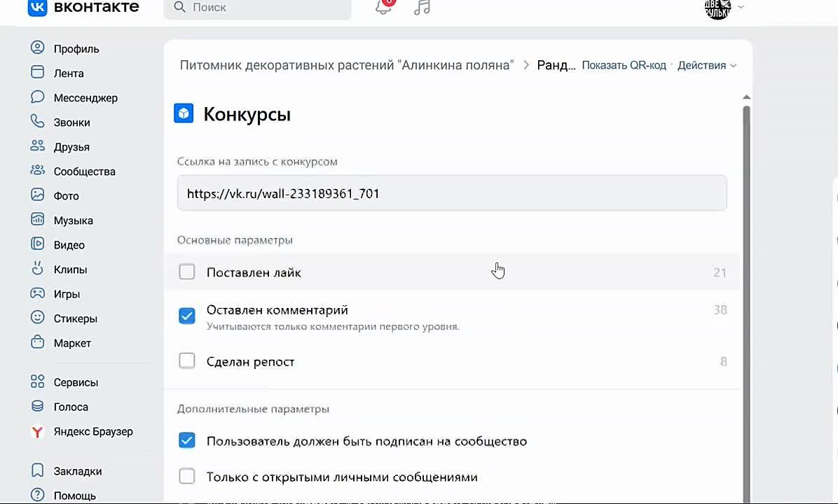Uncheck the Оставлен комментарий checkbox

(187, 316)
